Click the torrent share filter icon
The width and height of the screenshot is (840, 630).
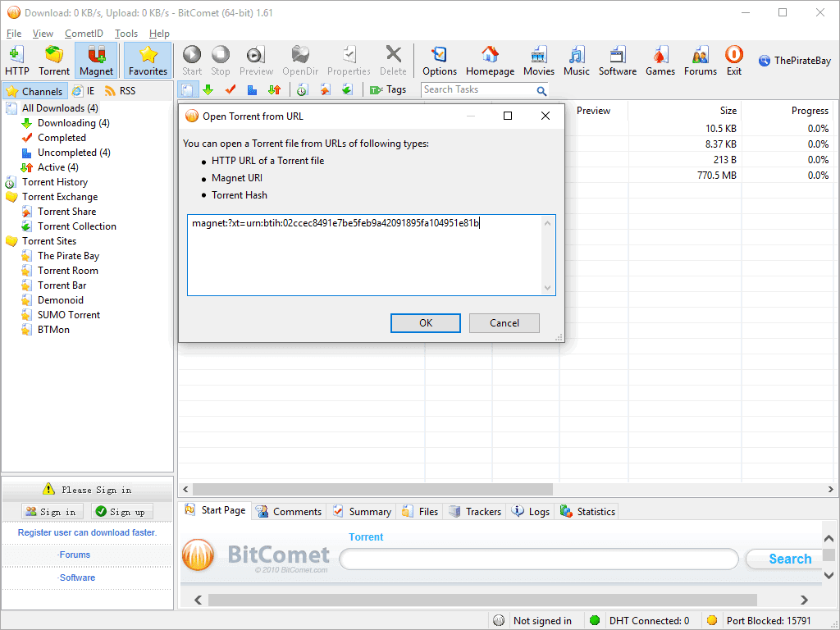pyautogui.click(x=325, y=89)
